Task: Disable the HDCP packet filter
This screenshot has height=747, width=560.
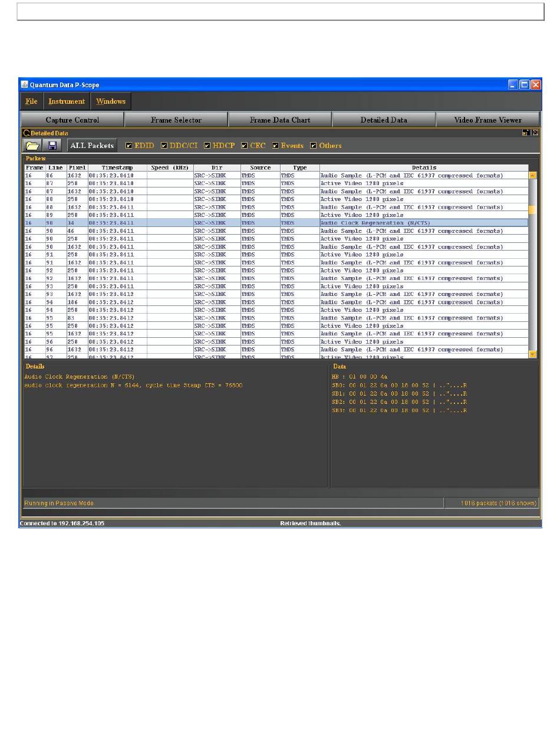Action: point(207,146)
